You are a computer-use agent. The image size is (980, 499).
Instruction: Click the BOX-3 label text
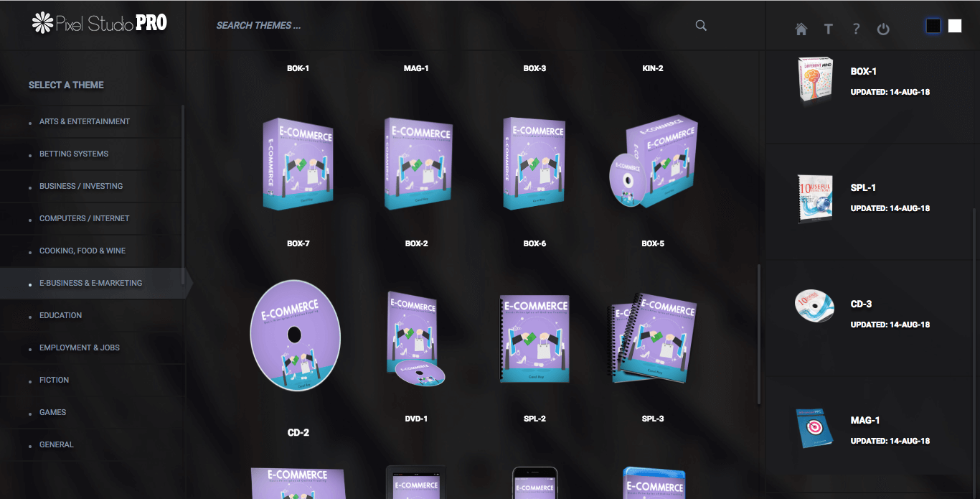coord(535,68)
